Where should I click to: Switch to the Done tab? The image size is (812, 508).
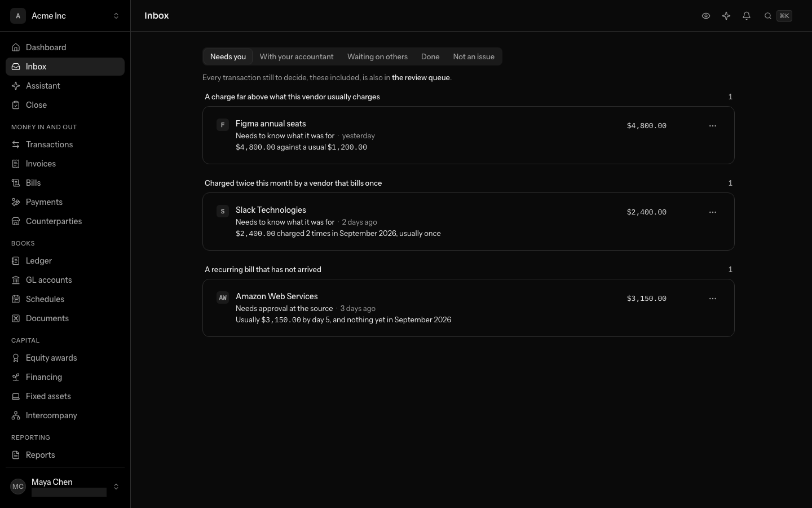click(430, 56)
